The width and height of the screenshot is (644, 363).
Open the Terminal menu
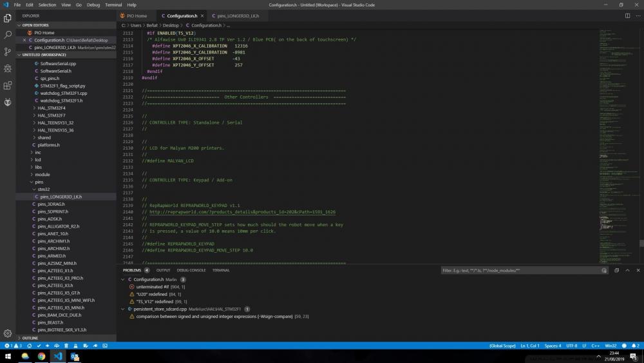tap(113, 5)
